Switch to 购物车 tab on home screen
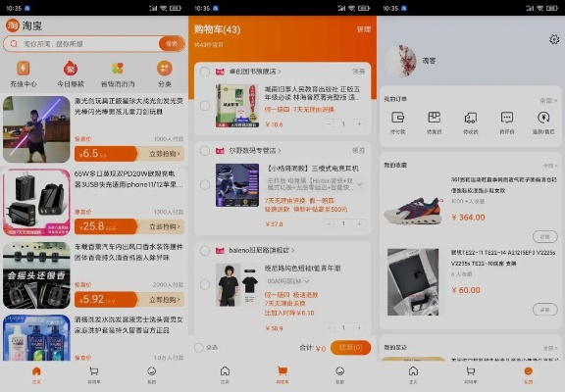This screenshot has height=392, width=565. tap(94, 374)
